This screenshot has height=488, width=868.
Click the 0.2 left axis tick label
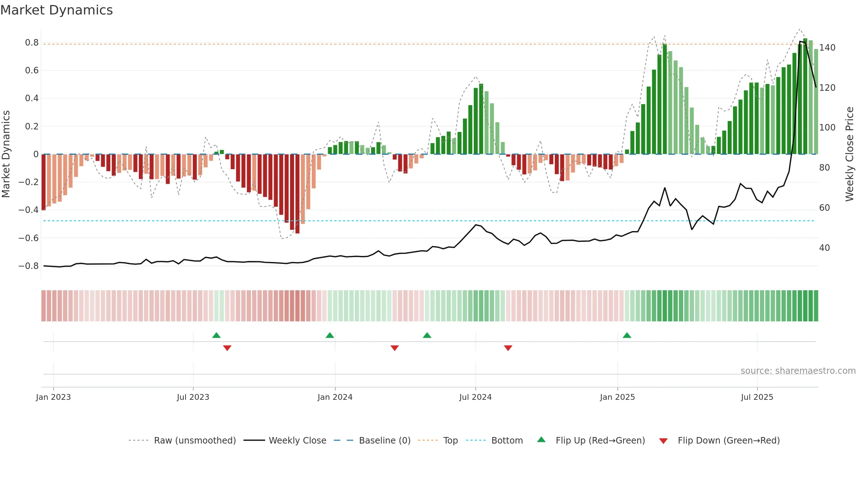click(x=32, y=127)
